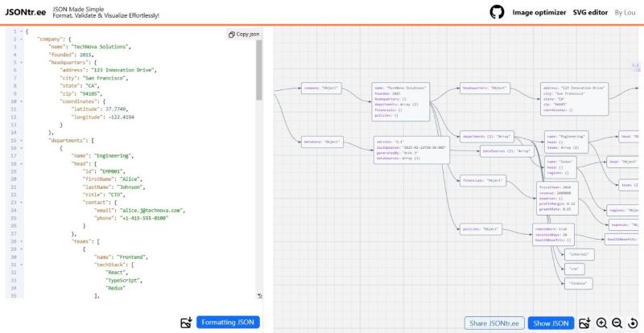Screen dimensions: 644x333
Task: Collapse the "coordinates" block at line 10
Action: click(x=22, y=101)
